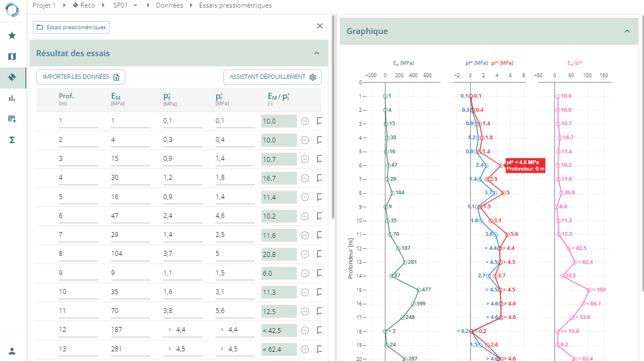The height and width of the screenshot is (361, 644).
Task: Open the user account icon
Action: (12, 350)
